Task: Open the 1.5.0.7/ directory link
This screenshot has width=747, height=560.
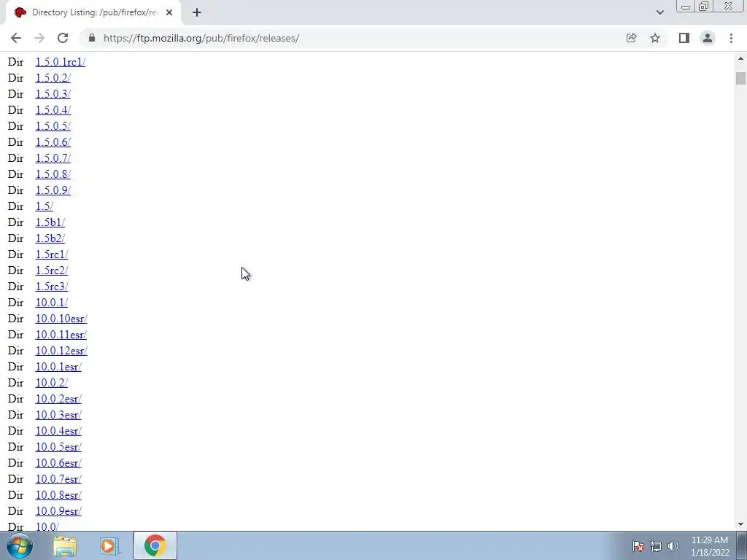Action: [x=53, y=158]
